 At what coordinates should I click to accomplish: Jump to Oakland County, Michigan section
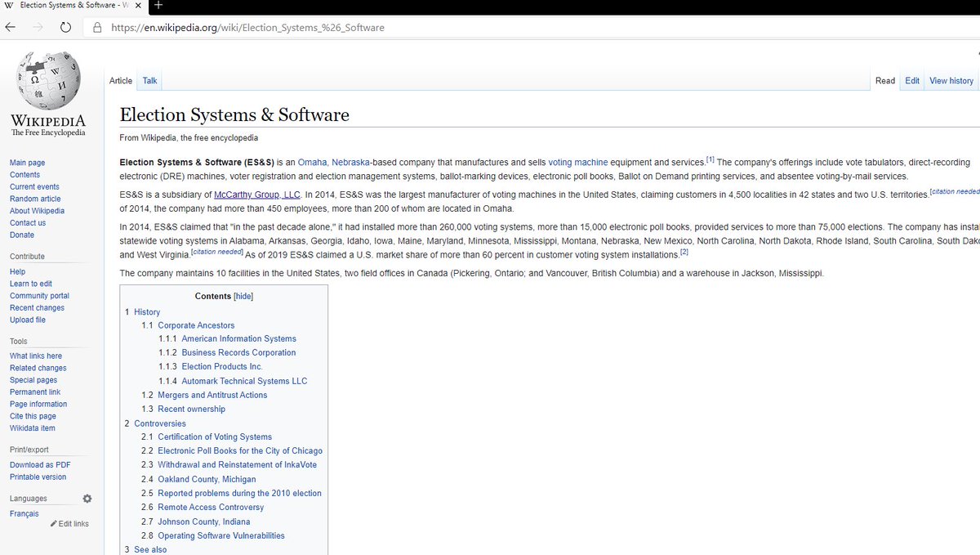[198, 479]
